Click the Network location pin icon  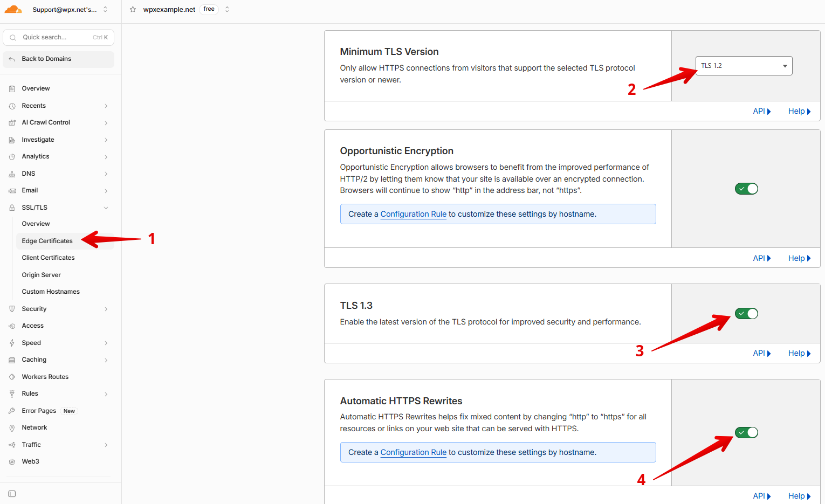pos(12,427)
